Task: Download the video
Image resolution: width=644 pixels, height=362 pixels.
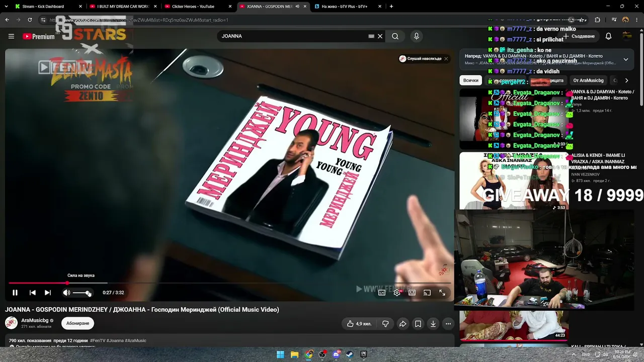Action: (433, 324)
